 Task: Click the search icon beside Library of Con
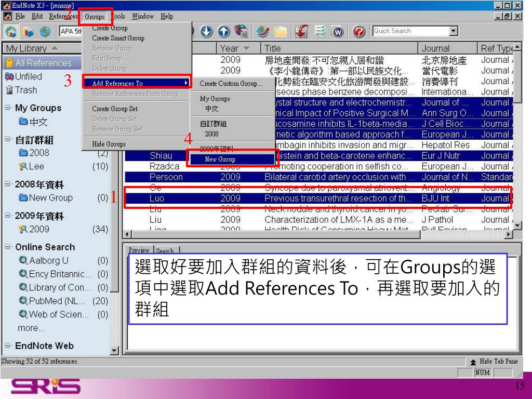tap(23, 287)
